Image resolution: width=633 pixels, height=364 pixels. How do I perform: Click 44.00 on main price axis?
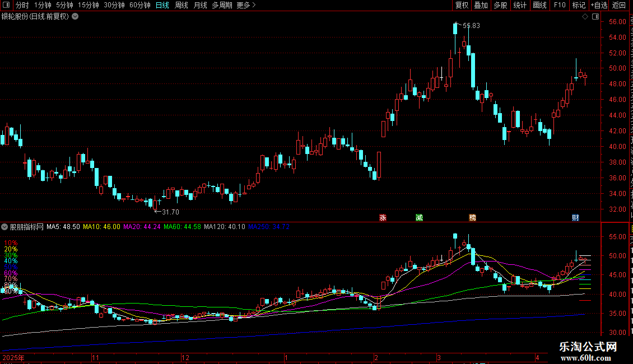[618, 115]
